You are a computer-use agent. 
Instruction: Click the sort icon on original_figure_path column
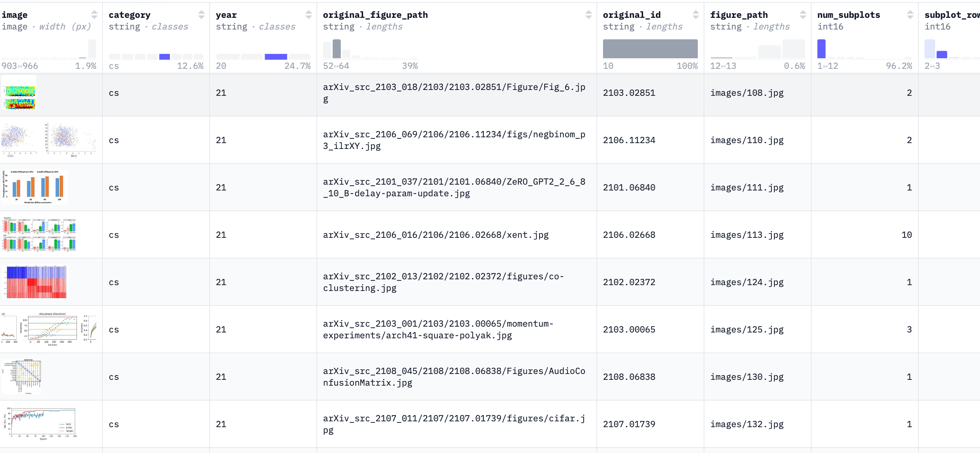pyautogui.click(x=589, y=15)
